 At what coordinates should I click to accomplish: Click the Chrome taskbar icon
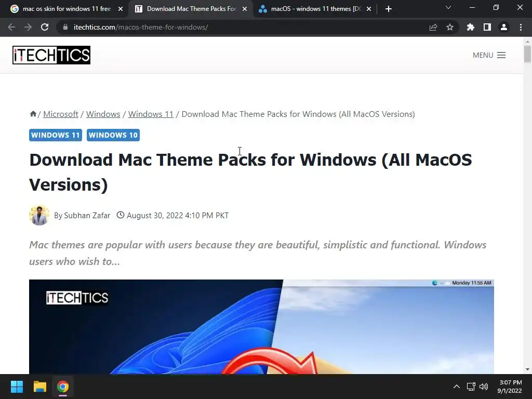[63, 387]
